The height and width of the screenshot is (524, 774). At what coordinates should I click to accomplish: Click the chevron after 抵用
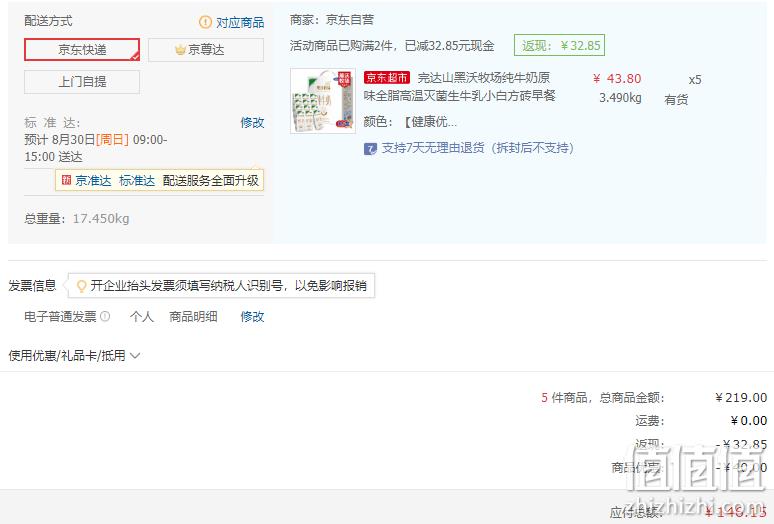tap(135, 355)
